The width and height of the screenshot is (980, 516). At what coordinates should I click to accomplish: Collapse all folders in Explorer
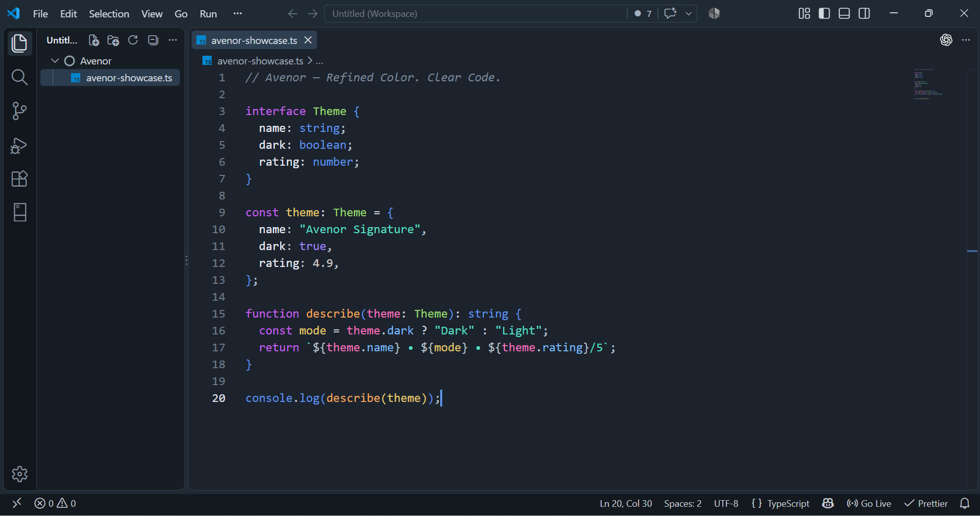(x=153, y=40)
